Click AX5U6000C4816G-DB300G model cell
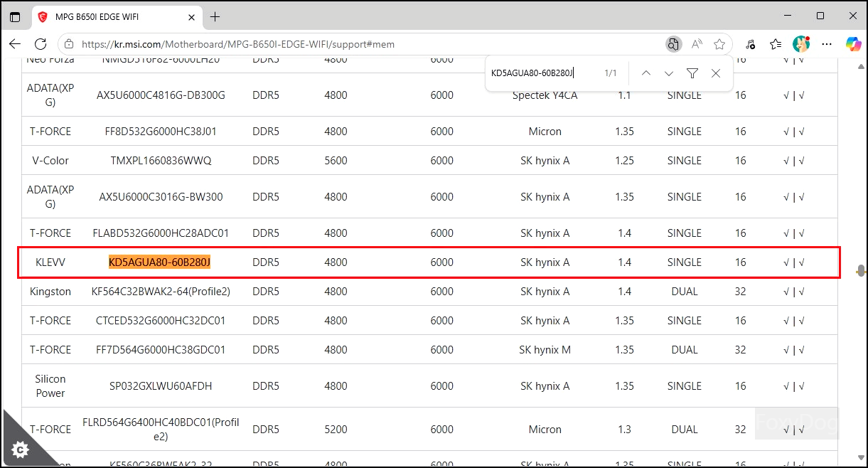The height and width of the screenshot is (468, 868). 161,95
